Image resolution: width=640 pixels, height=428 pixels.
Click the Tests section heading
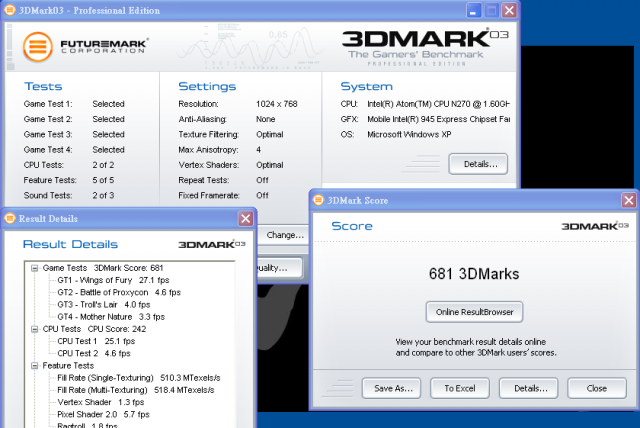pos(43,86)
